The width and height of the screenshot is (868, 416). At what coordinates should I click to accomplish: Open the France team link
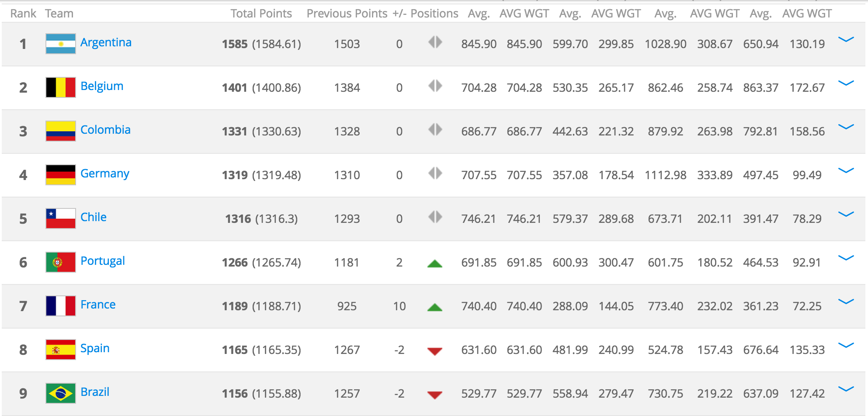(x=98, y=305)
